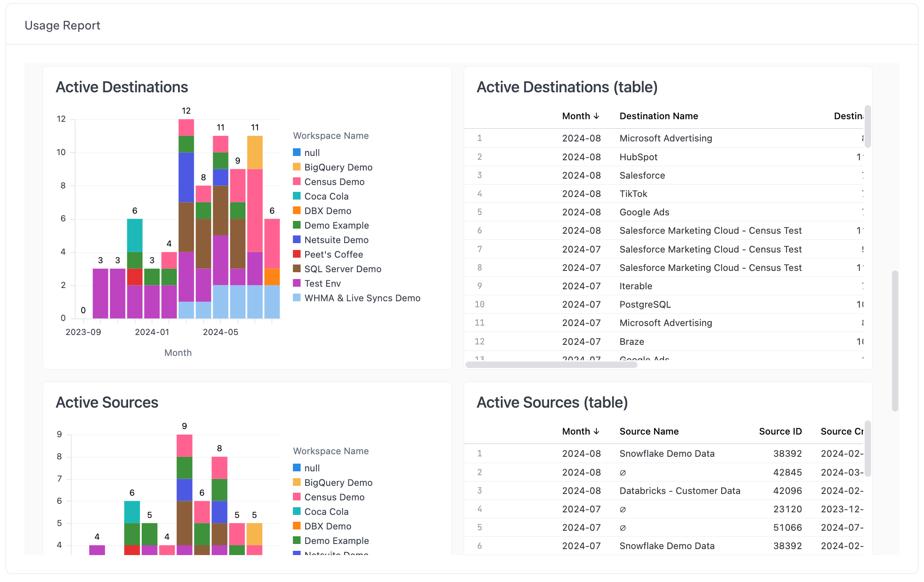Sort by Source Name column header
The image size is (924, 582).
pos(649,432)
